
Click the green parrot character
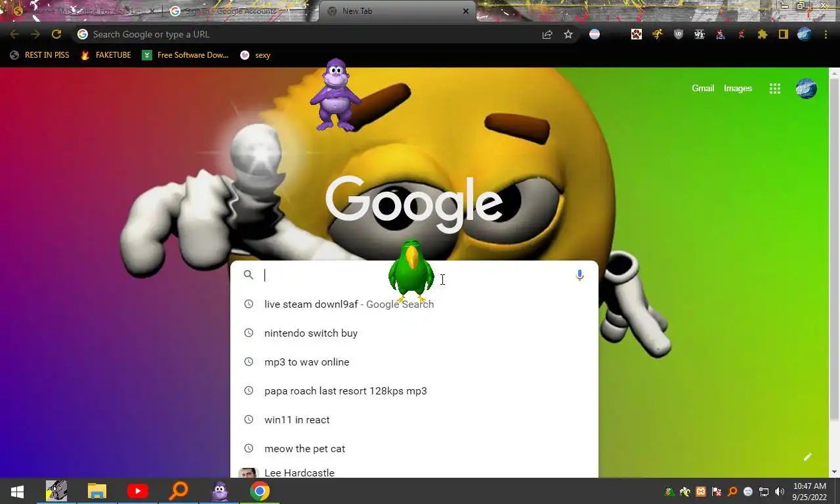(x=411, y=270)
